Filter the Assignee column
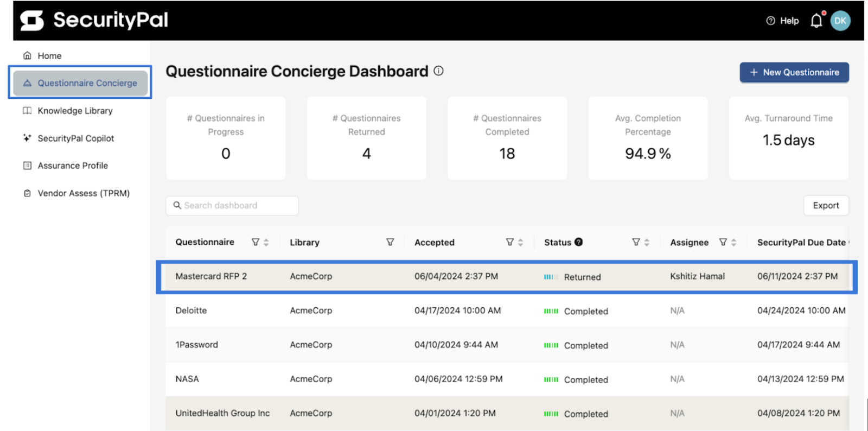 pos(723,242)
